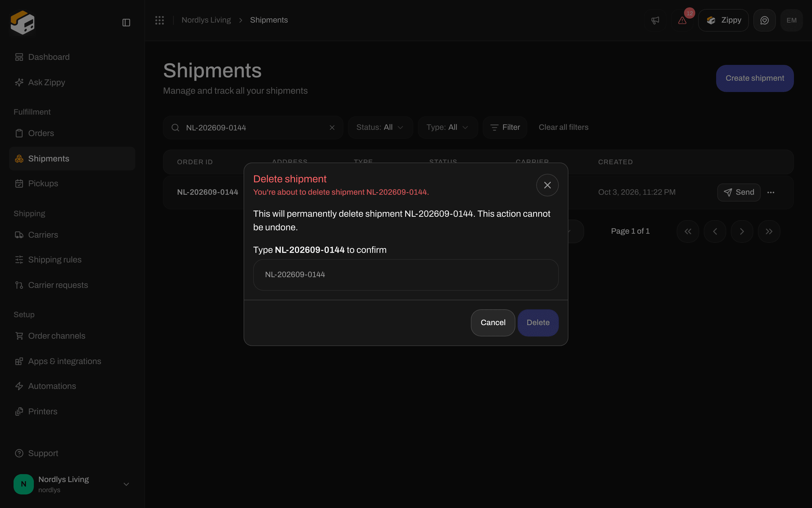812x508 pixels.
Task: Open the announcements megaphone icon
Action: click(x=655, y=20)
